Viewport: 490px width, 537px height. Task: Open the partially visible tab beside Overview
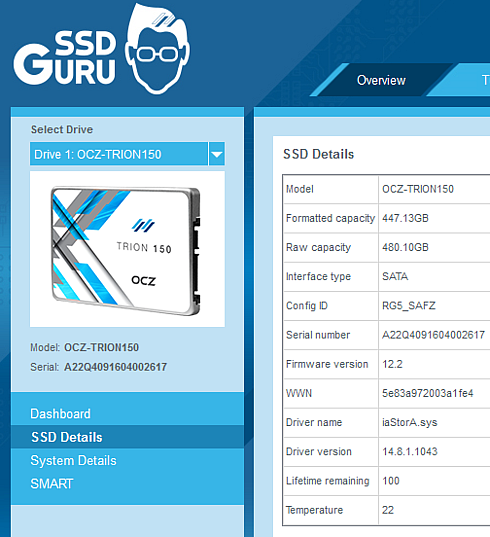coord(473,80)
